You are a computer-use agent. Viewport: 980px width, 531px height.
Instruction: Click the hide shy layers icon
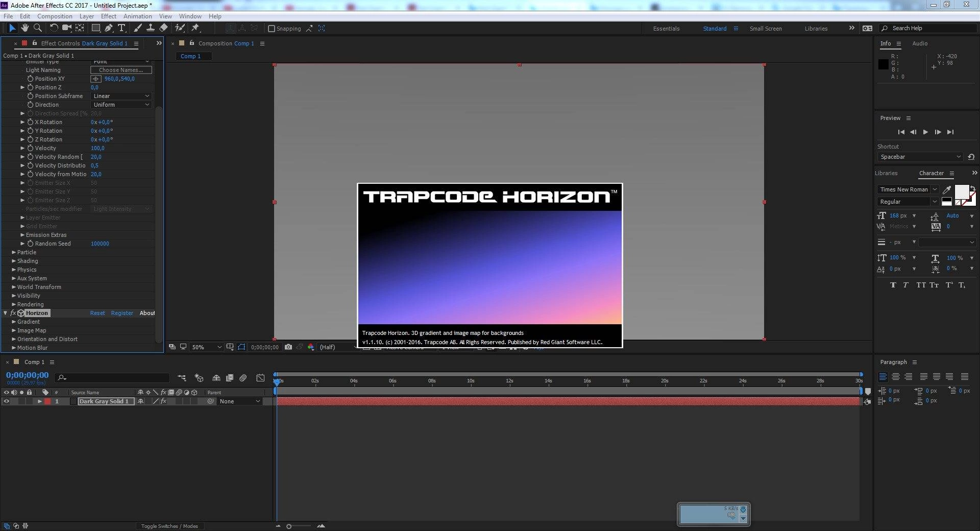pos(216,378)
